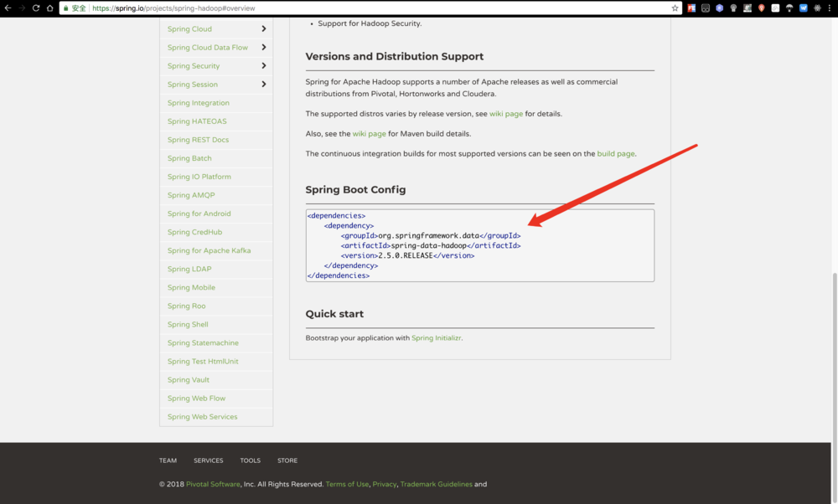This screenshot has height=504, width=838.
Task: Click the address bar URL field
Action: (x=369, y=8)
